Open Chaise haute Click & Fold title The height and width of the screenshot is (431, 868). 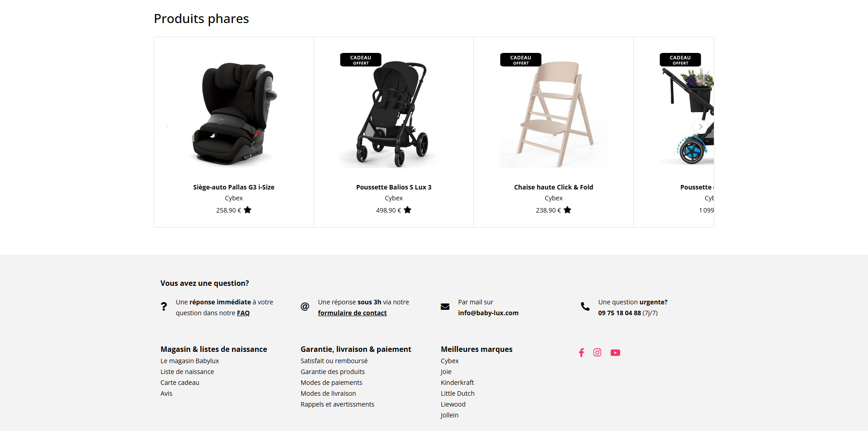click(x=553, y=187)
